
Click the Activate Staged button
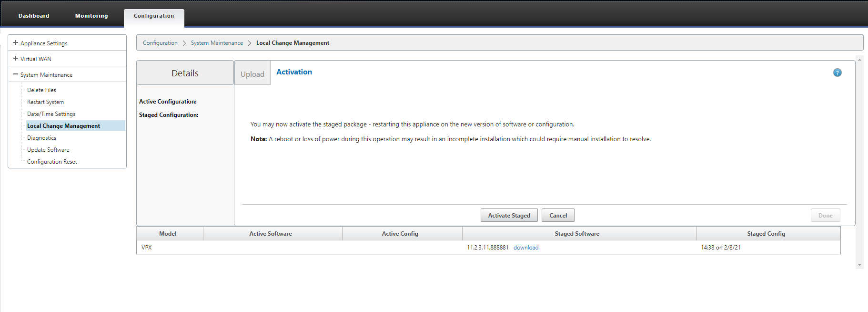click(509, 216)
